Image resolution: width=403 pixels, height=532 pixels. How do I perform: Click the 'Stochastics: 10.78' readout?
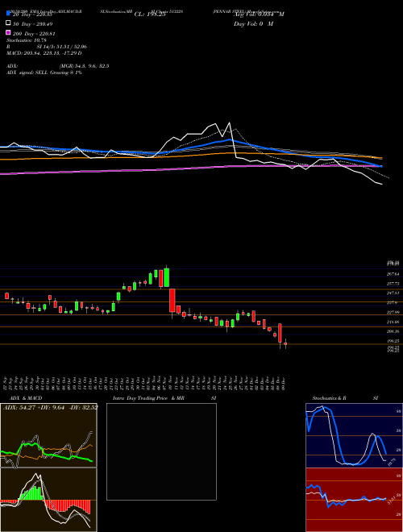[27, 40]
